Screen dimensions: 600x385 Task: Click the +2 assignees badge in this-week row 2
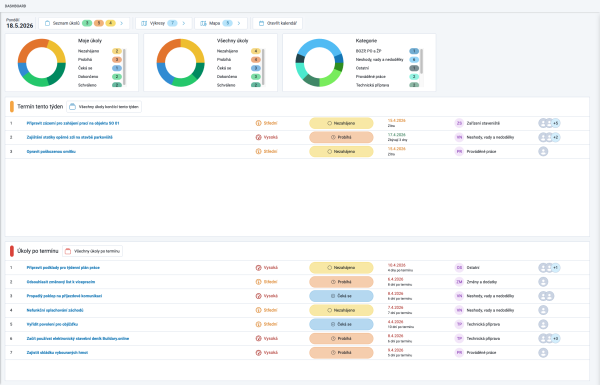tap(556, 137)
